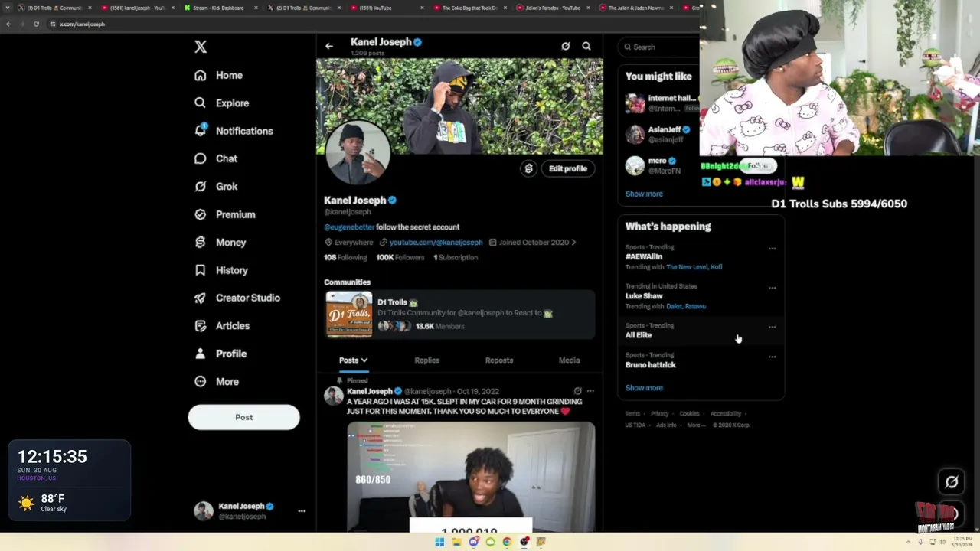Switch to Jidion's Paradox YouTube tab
Viewport: 980px width, 551px height.
[552, 8]
